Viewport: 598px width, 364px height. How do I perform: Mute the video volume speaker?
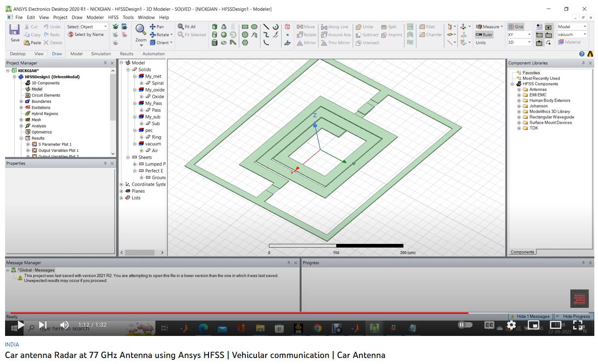point(64,325)
